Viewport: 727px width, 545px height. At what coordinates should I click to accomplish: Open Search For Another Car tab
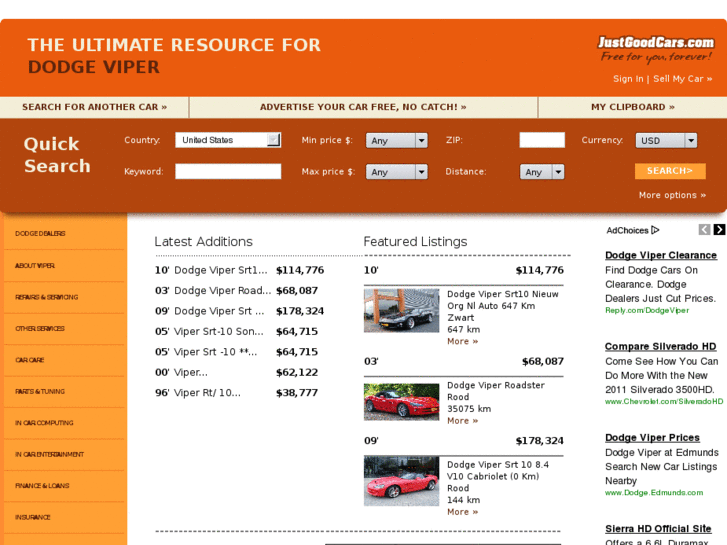95,107
